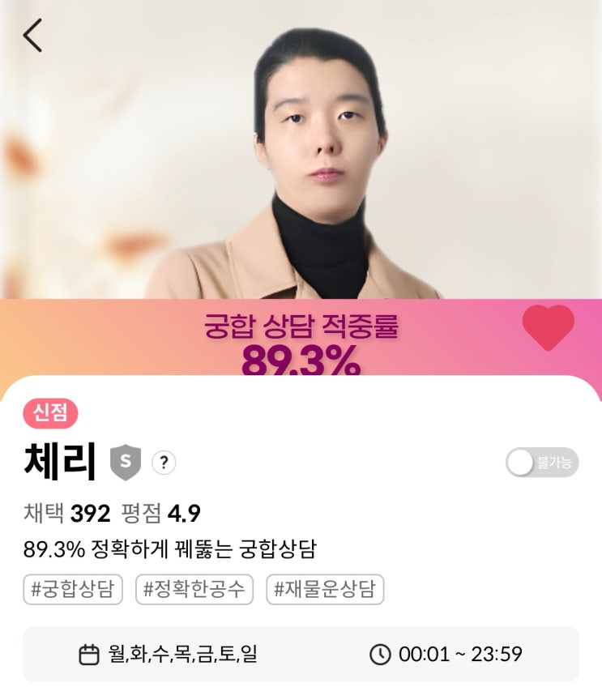602x700 pixels.
Task: Select the #재물운상담 hashtag
Action: coord(325,589)
